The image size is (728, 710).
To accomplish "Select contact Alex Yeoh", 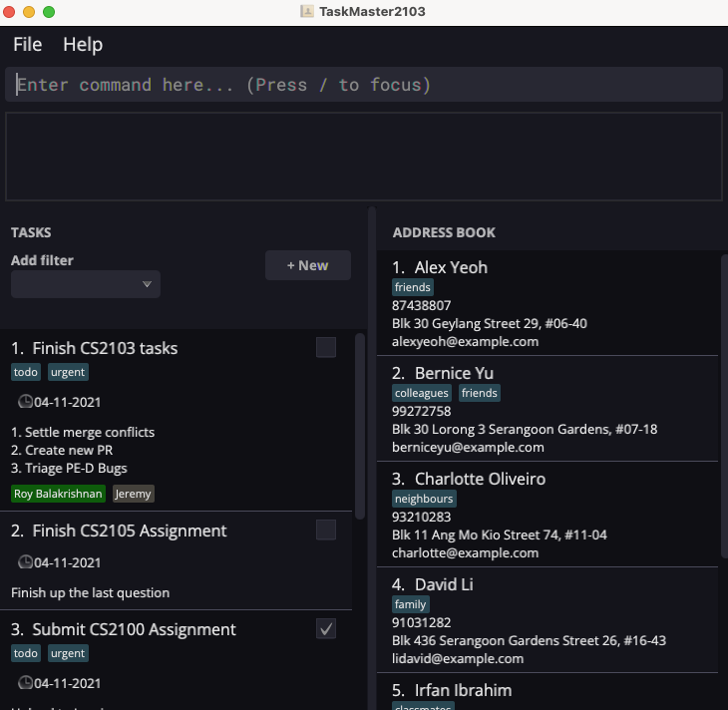I will tap(451, 267).
